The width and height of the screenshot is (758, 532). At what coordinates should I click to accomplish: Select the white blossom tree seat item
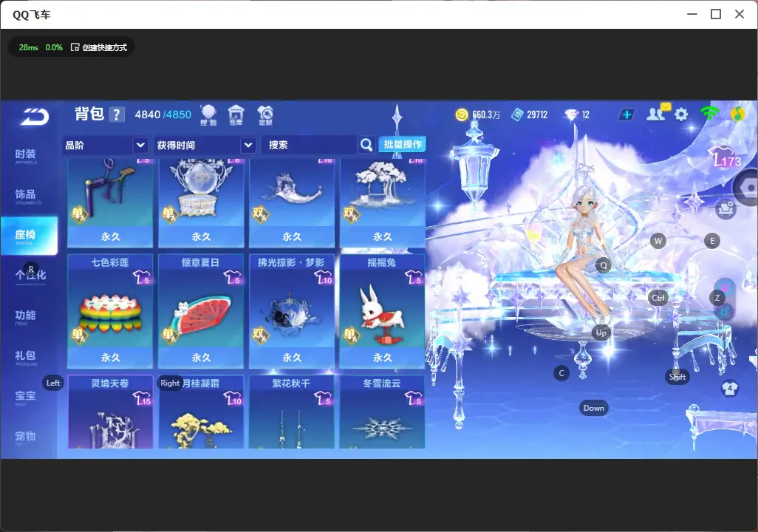point(383,203)
